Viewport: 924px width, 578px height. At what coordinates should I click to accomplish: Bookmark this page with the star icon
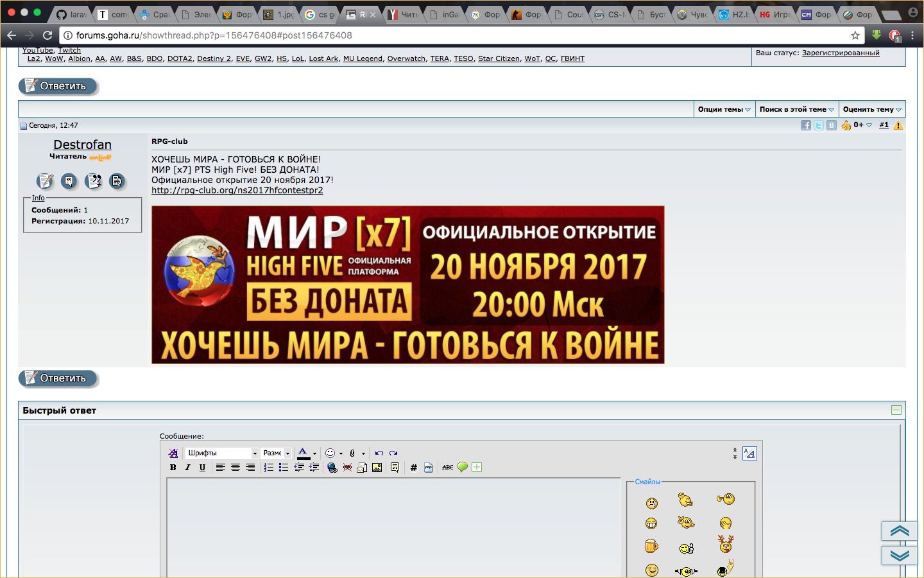point(855,35)
